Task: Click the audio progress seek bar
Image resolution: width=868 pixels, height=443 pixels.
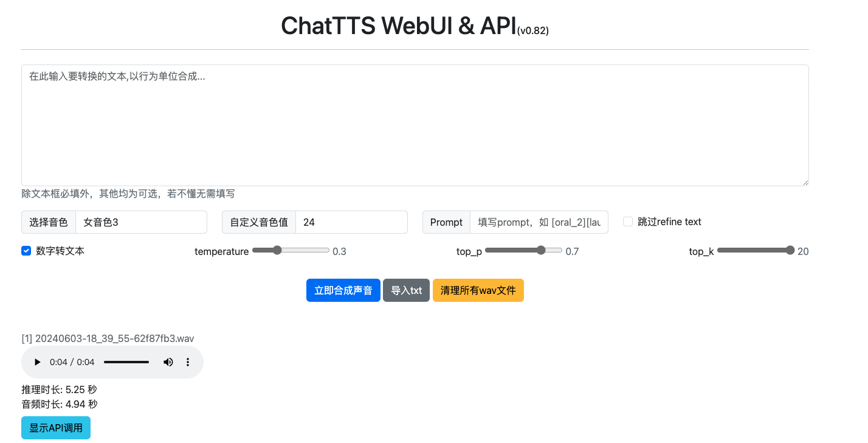Action: tap(126, 362)
